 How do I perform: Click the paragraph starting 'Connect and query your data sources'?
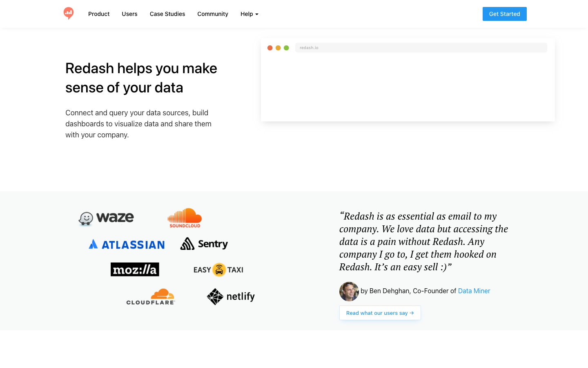138,124
